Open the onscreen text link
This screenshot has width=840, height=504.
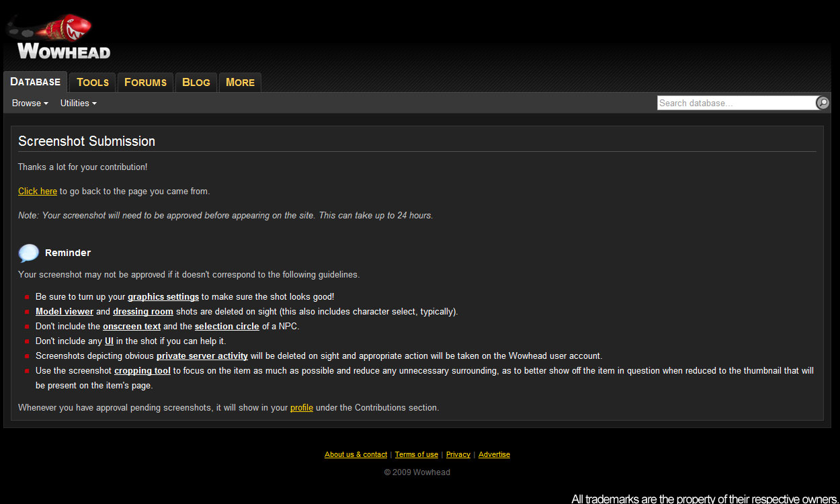point(132,326)
